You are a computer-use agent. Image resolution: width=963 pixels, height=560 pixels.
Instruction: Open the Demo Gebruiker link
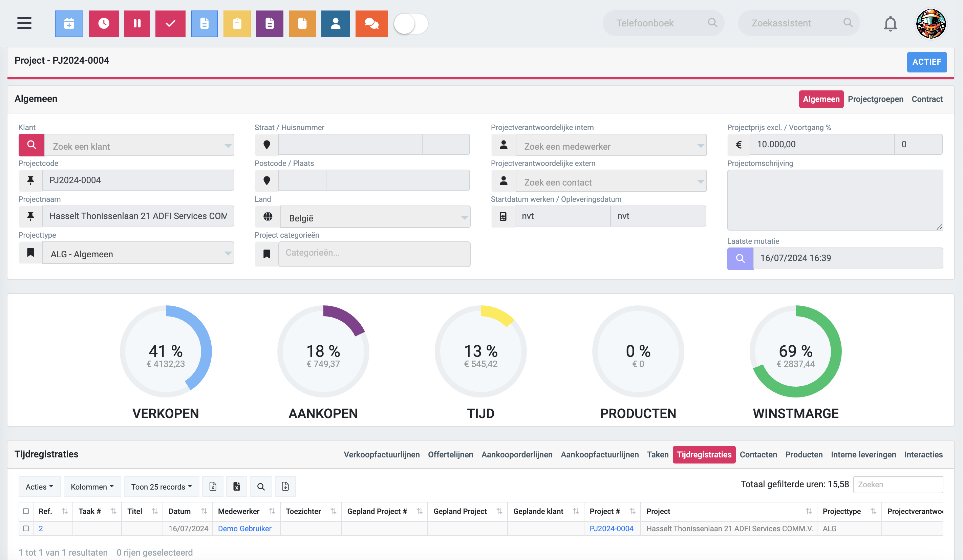click(244, 528)
